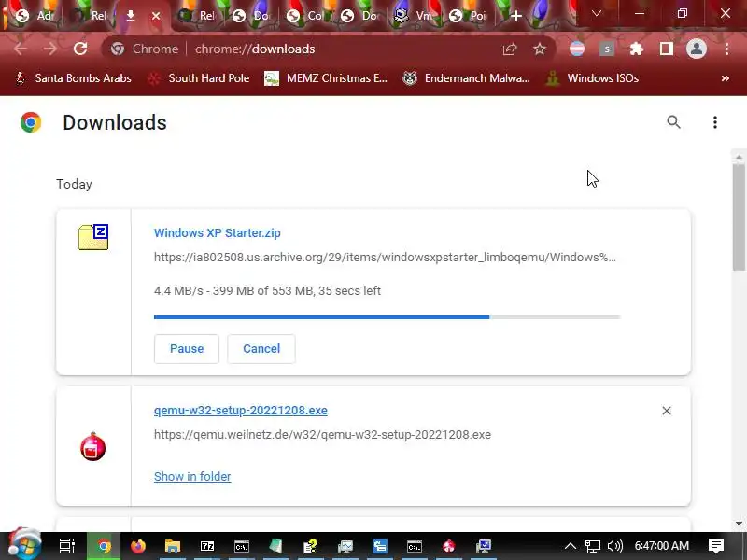Click the download progress bar
This screenshot has width=747, height=560.
(x=387, y=316)
